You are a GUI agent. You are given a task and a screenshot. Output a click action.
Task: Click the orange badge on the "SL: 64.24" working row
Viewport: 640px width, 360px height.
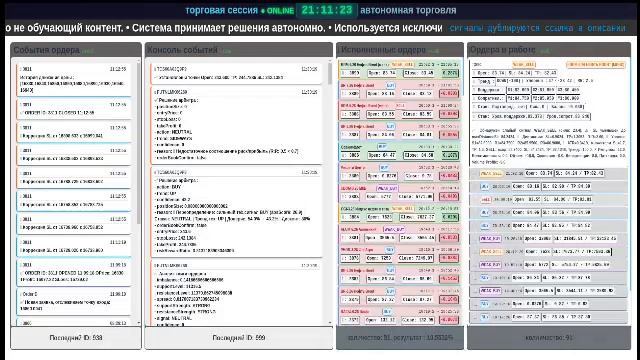coord(491,173)
